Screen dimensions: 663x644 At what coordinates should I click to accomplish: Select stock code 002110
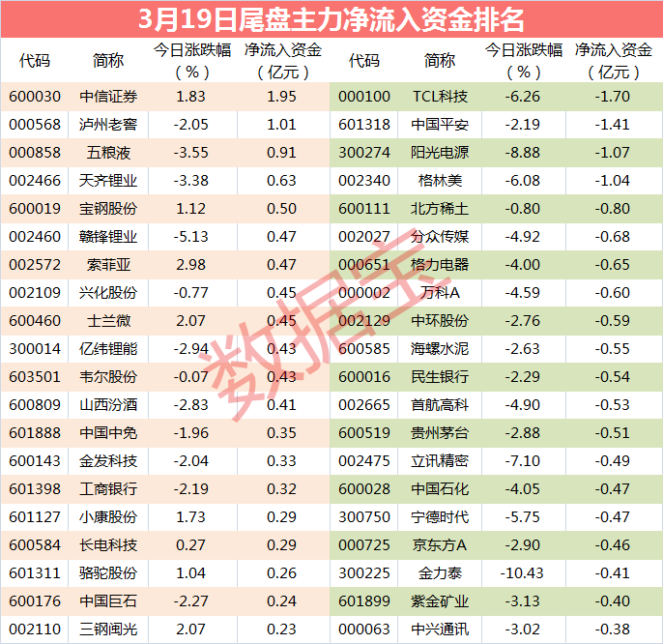pyautogui.click(x=35, y=629)
